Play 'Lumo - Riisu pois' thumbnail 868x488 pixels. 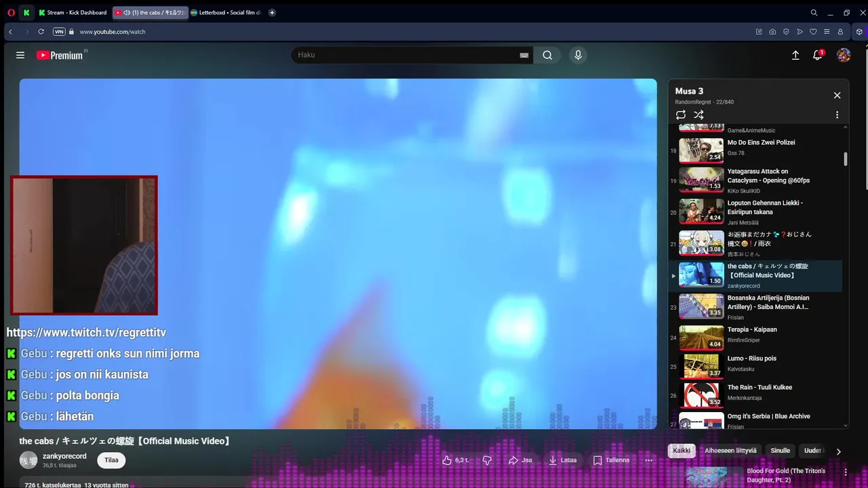click(701, 367)
